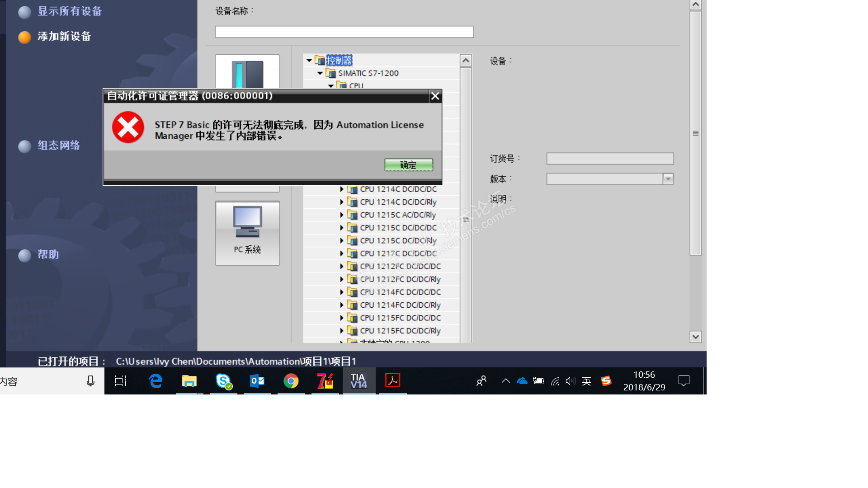Select 显示所有设备 in the left menu

[69, 11]
